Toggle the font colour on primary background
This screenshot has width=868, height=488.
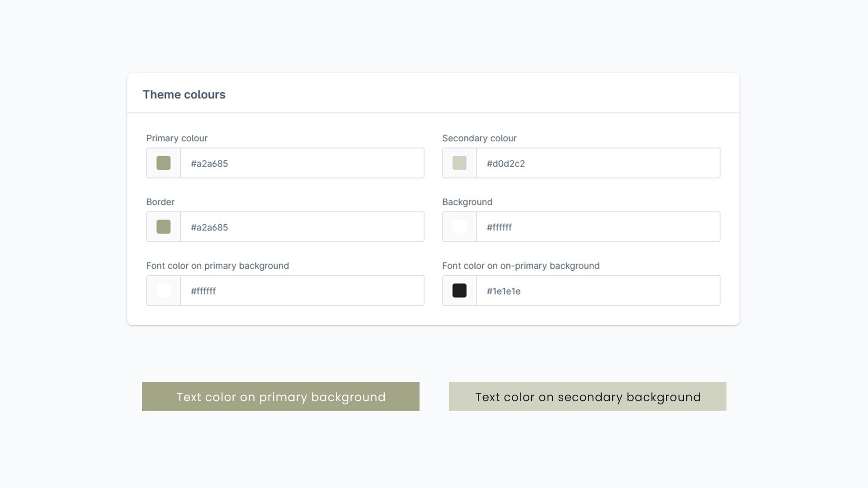(x=163, y=291)
